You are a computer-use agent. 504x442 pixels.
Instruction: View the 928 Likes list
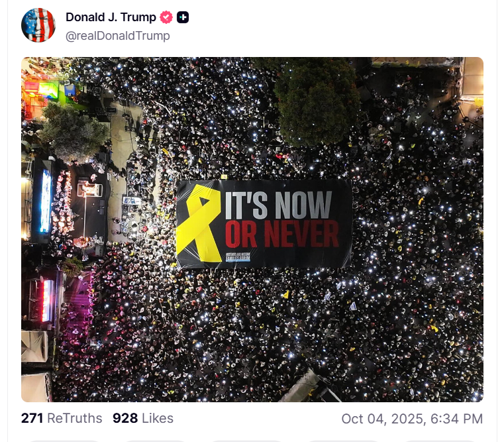(143, 419)
